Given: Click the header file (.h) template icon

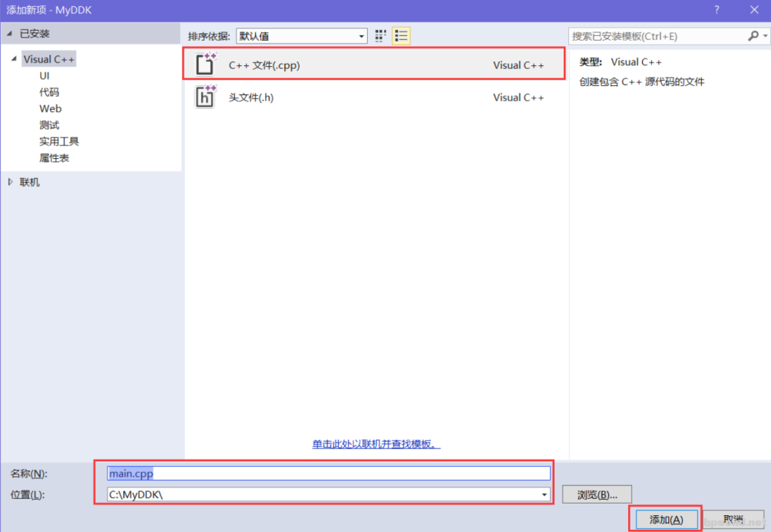Looking at the screenshot, I should click(x=206, y=97).
